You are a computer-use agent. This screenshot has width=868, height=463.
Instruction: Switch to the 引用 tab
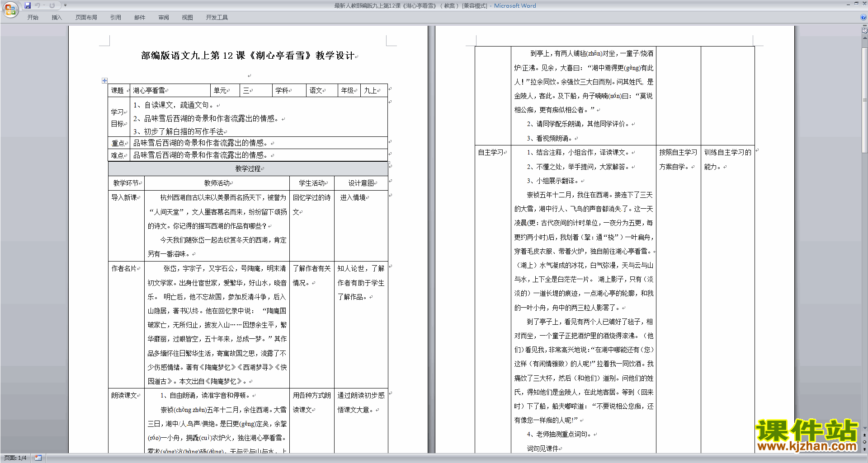115,18
